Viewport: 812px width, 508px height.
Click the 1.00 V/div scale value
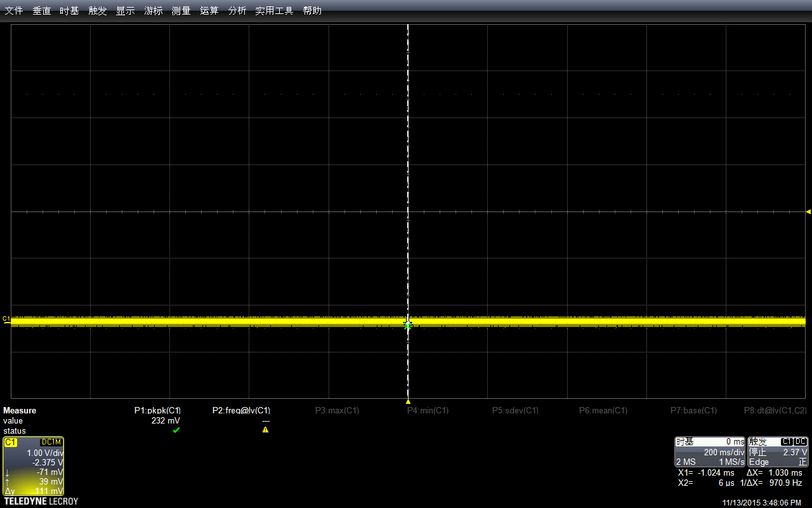pos(44,453)
